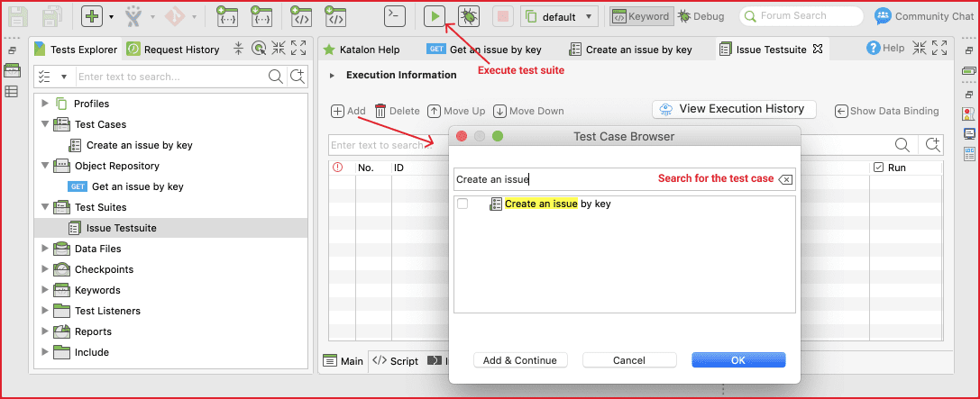Screen dimensions: 980x399
Task: Click Show Data Binding
Action: coord(887,111)
